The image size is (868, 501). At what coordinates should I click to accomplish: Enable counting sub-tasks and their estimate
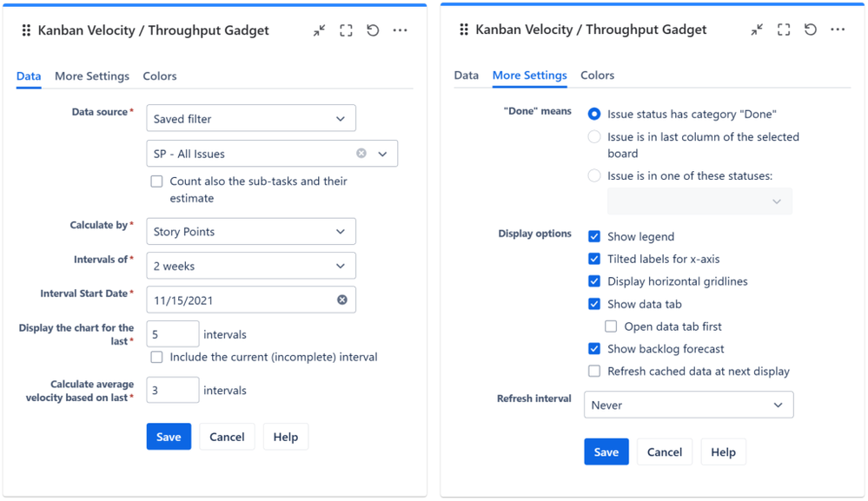[156, 181]
